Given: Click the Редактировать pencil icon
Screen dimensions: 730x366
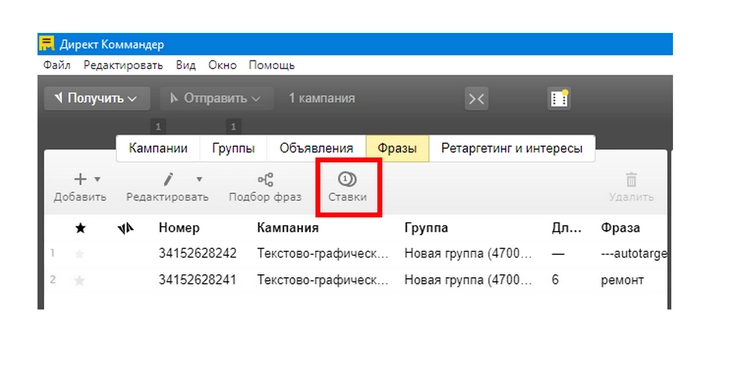Looking at the screenshot, I should click(168, 179).
